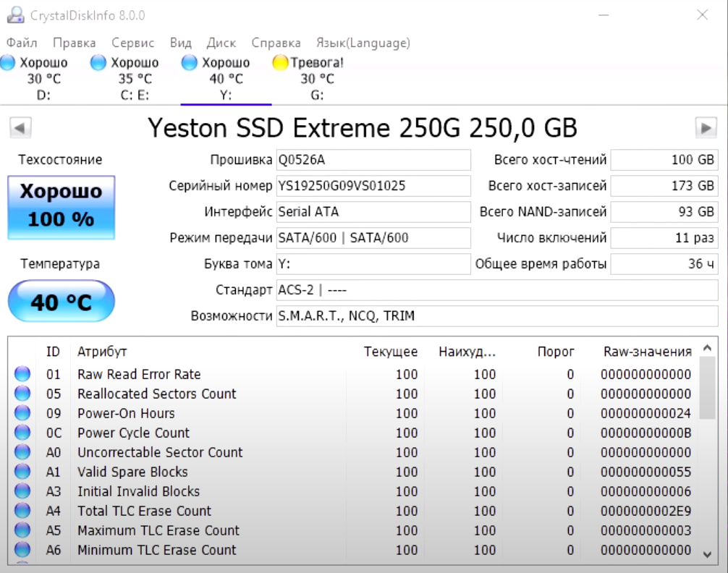The width and height of the screenshot is (728, 573).
Task: Open the Сервис menu
Action: pos(132,43)
